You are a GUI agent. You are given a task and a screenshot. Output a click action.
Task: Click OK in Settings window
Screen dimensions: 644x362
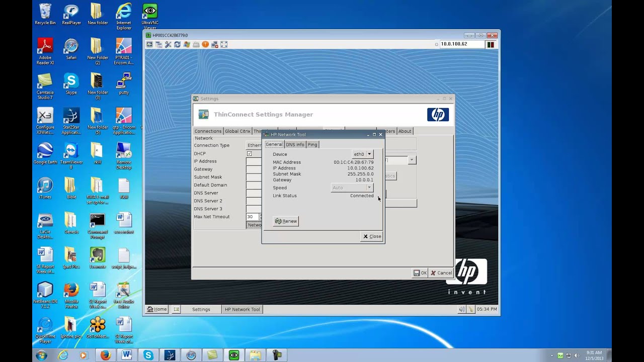(x=420, y=273)
